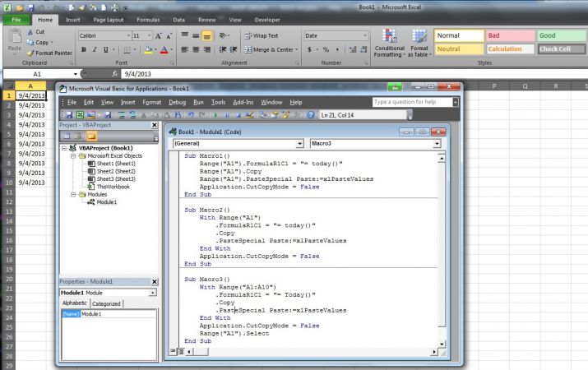Open the Macro3 procedure dropdown
The image size is (588, 370).
437,144
